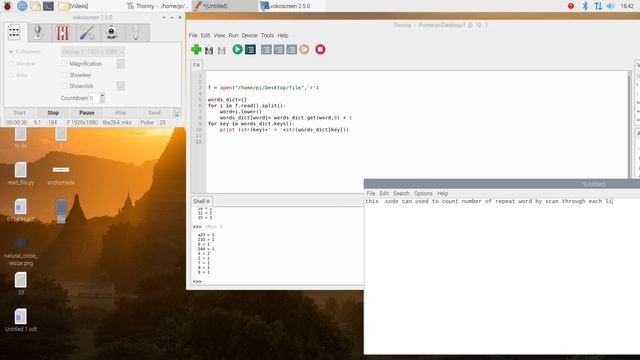640x360 pixels.
Task: Open the file manager from the taskbar
Action: pos(35,6)
